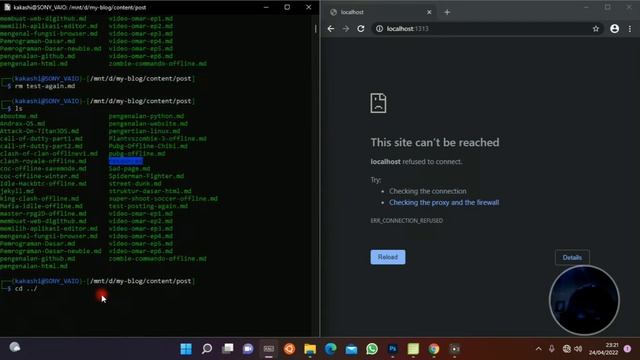Click the Details button
The width and height of the screenshot is (640, 360).
click(572, 258)
